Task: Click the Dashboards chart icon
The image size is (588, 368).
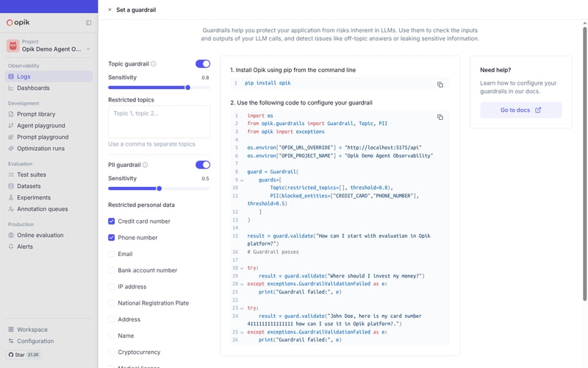Action: (11, 88)
